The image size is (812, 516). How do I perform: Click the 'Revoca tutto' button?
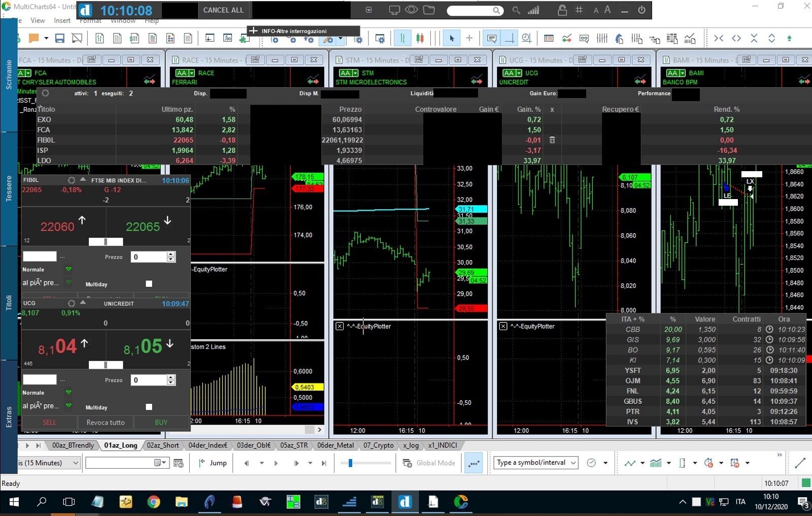[x=106, y=423]
